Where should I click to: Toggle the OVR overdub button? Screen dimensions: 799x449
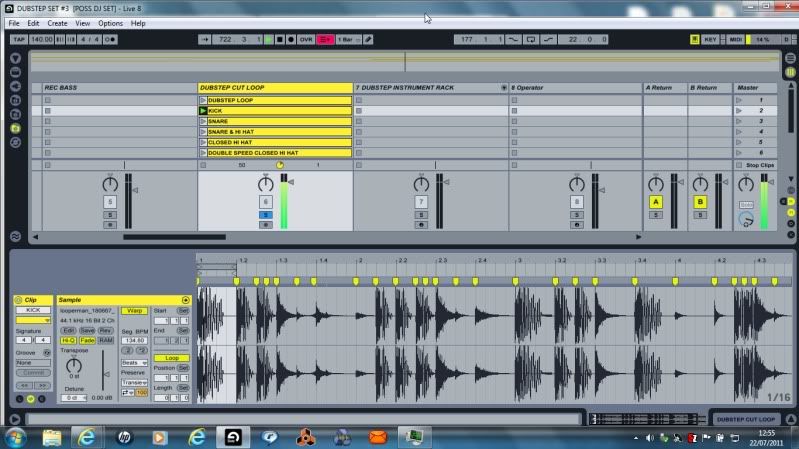point(306,39)
